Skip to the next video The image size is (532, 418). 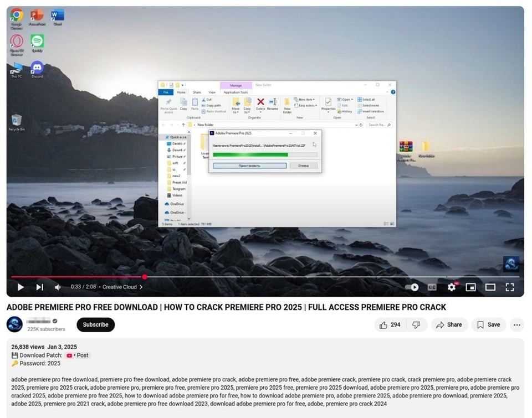tap(39, 287)
